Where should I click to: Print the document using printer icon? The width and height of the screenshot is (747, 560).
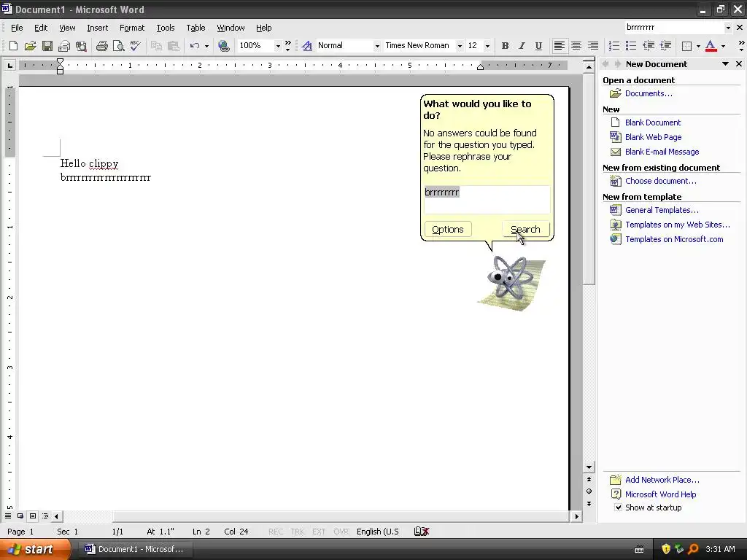pyautogui.click(x=101, y=46)
